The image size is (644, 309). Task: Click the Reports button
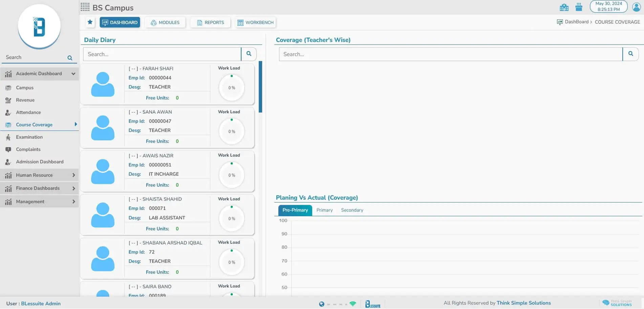point(210,23)
